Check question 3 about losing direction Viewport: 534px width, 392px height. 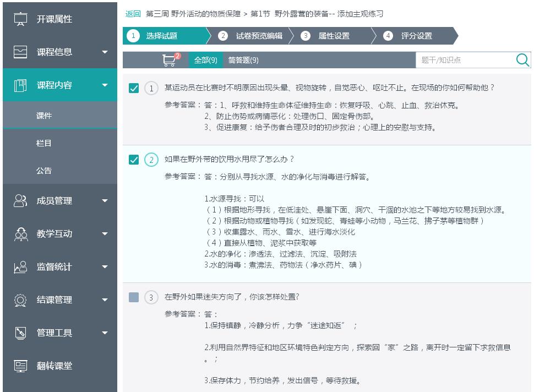[134, 297]
